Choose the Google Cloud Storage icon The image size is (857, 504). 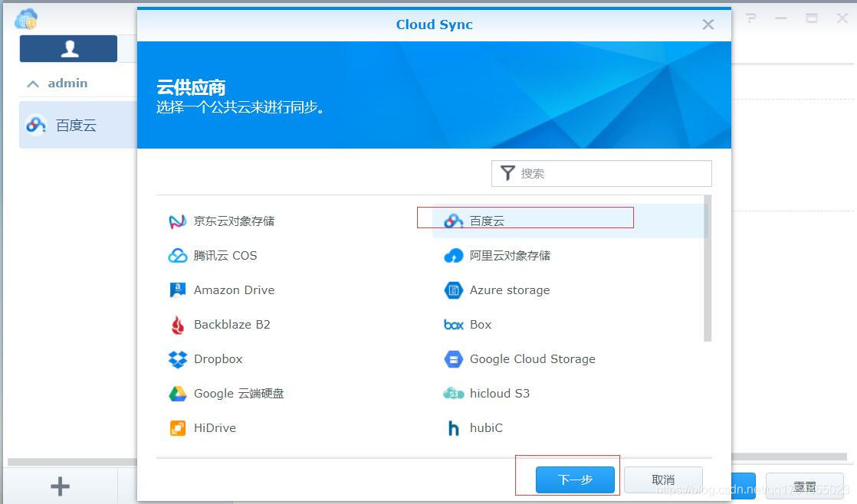click(x=453, y=358)
